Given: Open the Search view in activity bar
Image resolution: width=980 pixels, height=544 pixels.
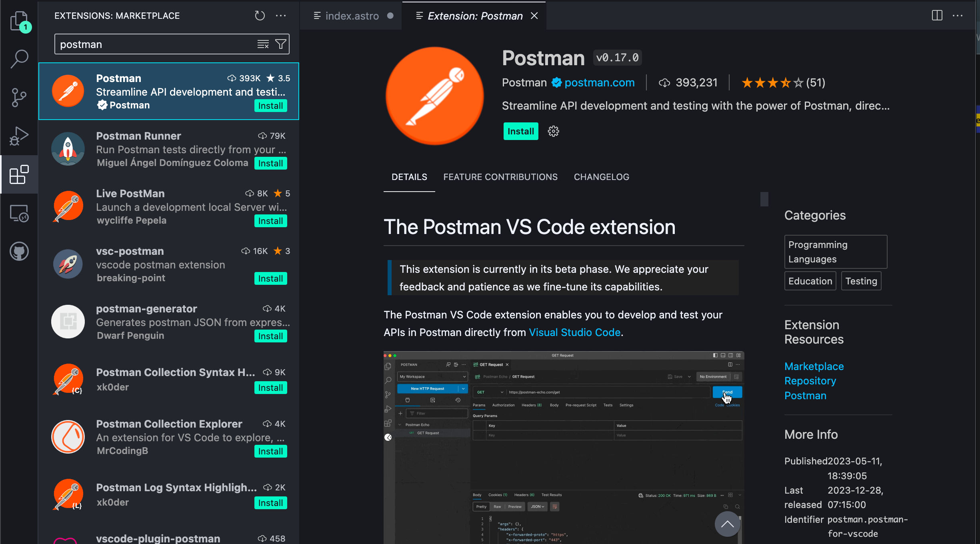Looking at the screenshot, I should tap(19, 59).
